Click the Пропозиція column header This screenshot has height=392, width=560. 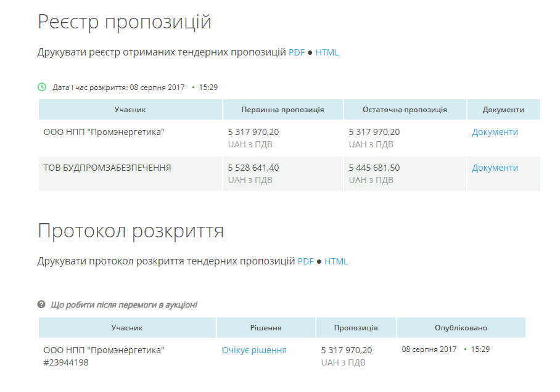356,328
